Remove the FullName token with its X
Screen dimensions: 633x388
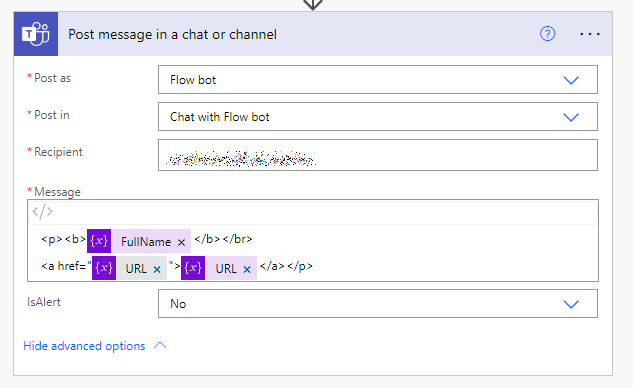point(181,242)
